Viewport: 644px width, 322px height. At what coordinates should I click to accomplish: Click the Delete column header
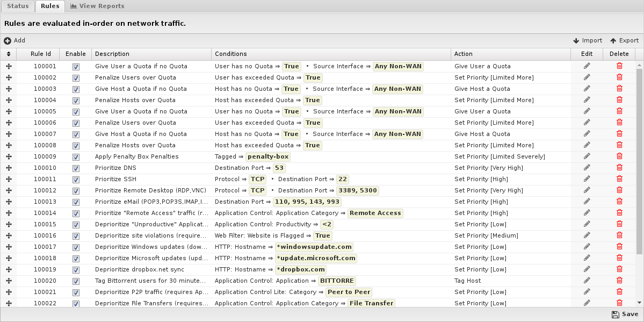tap(619, 54)
